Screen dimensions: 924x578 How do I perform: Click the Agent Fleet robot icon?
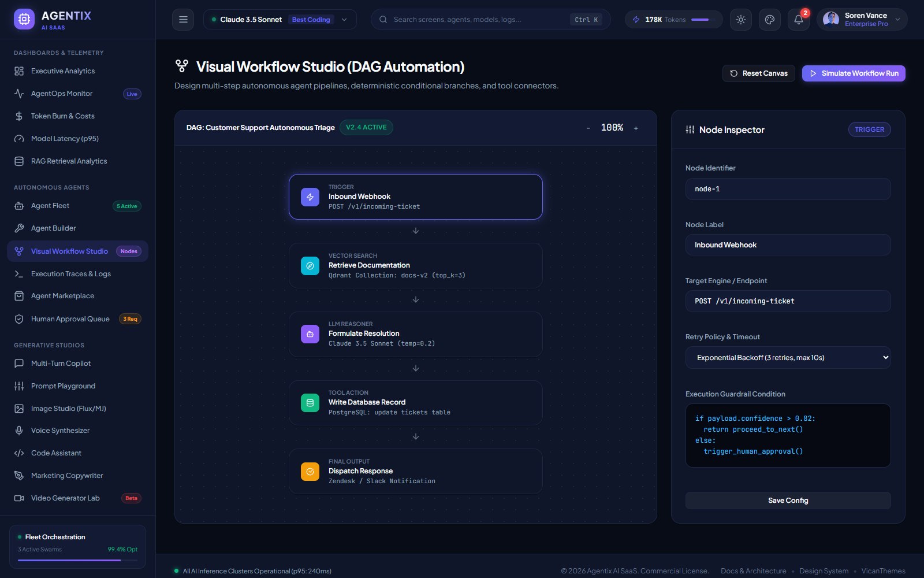click(x=19, y=206)
